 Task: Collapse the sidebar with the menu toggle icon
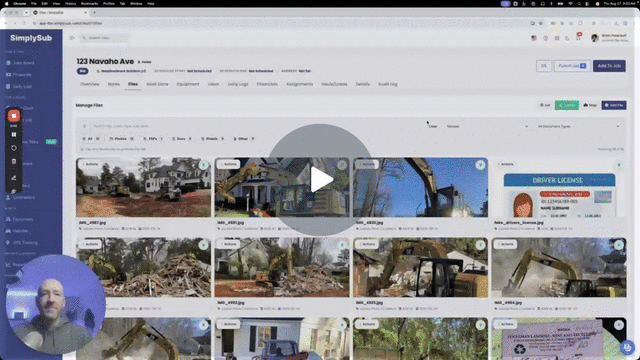(x=72, y=38)
